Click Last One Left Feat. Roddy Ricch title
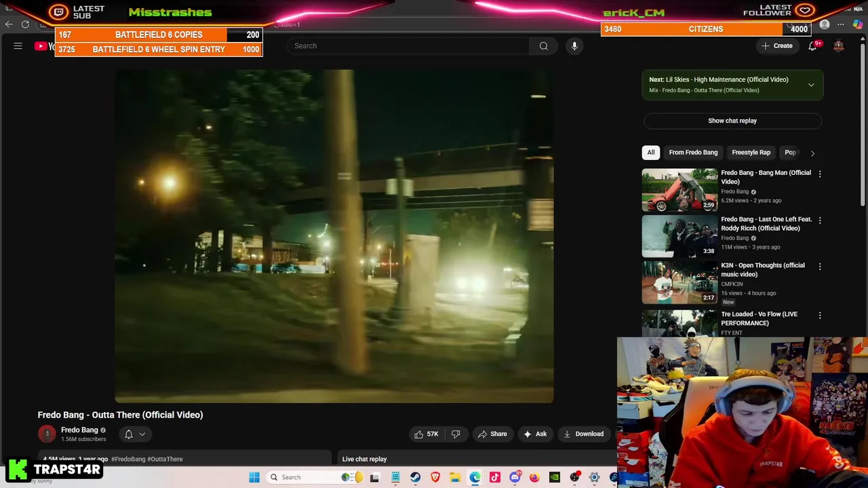This screenshot has height=488, width=868. (766, 224)
